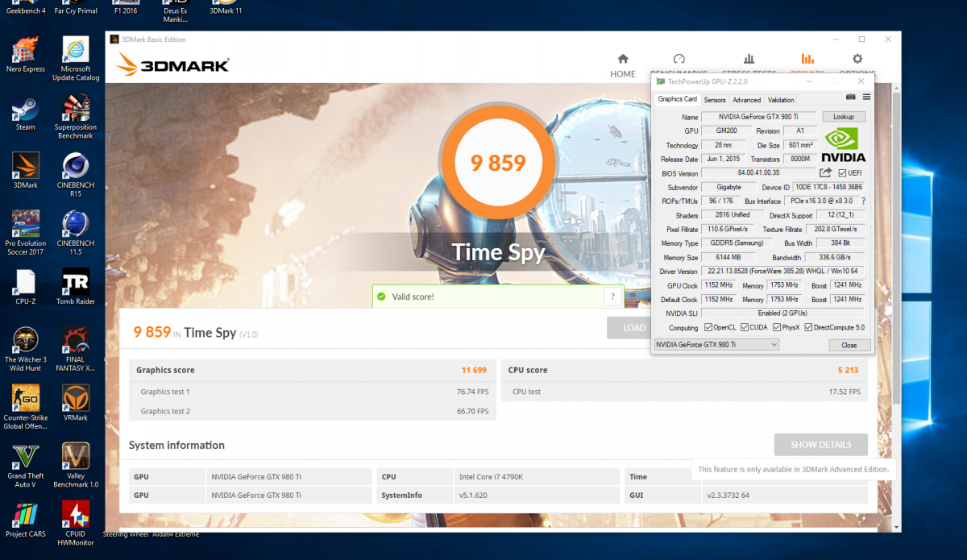Click the Bus Interface question mark icon
Screen dimensions: 967x560
coord(863,201)
